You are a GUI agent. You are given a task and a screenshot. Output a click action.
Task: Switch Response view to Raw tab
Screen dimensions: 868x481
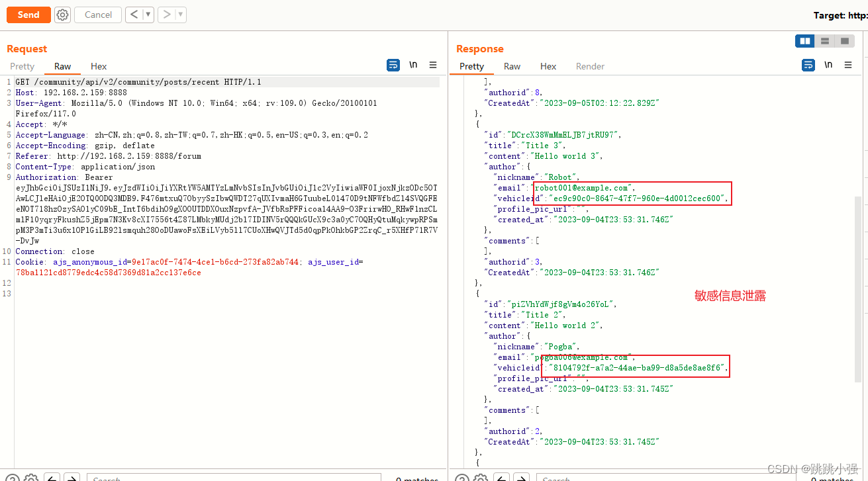point(512,66)
